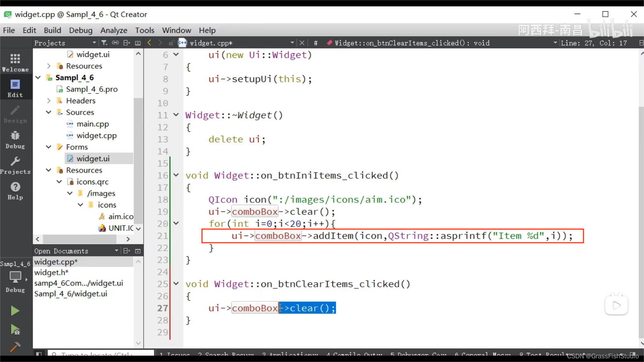Open the Design mode

pos(15,114)
